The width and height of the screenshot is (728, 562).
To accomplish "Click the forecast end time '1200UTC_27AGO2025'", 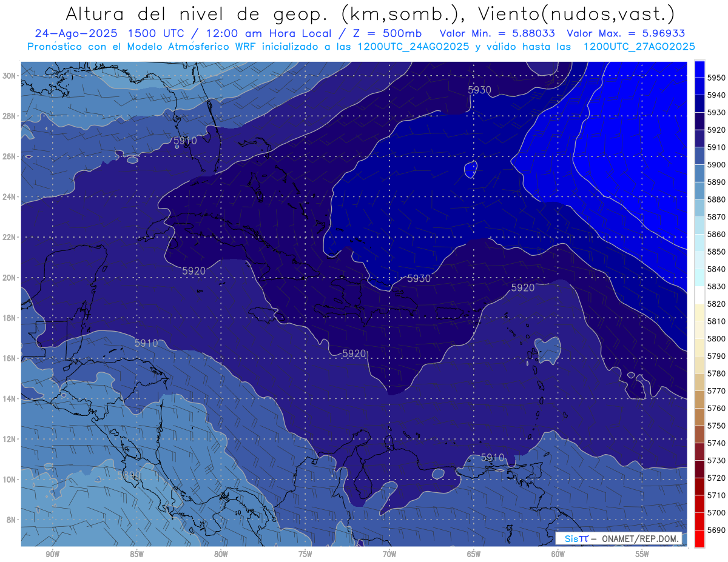I will (x=639, y=47).
